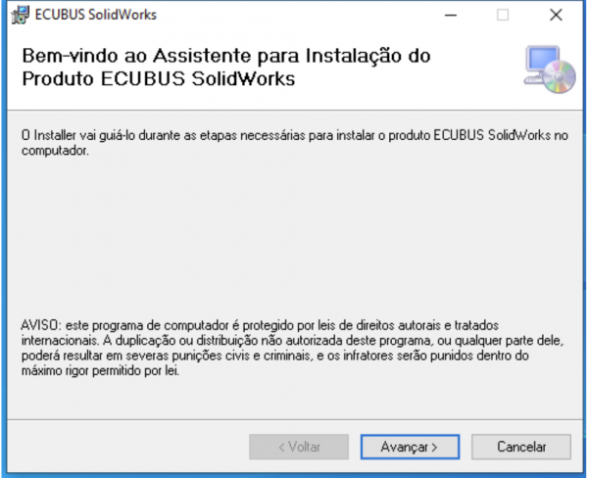The height and width of the screenshot is (479, 589).
Task: Click the máximo rigor permitido por lei line
Action: pyautogui.click(x=100, y=371)
